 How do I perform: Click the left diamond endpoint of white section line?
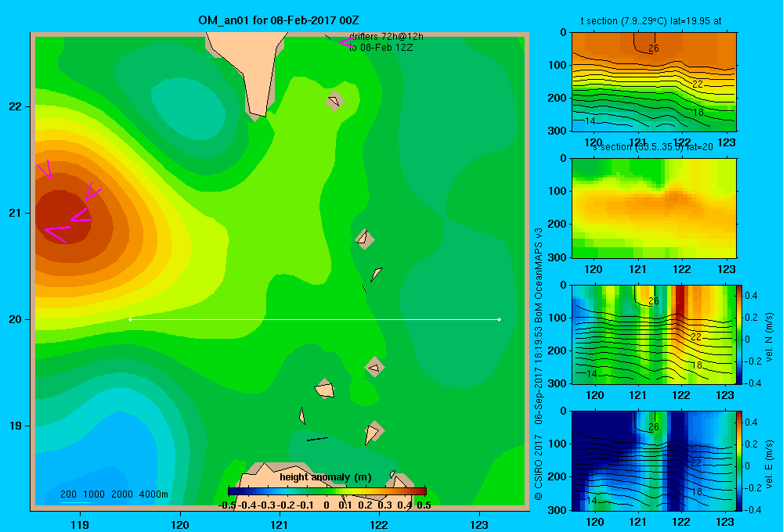click(130, 319)
